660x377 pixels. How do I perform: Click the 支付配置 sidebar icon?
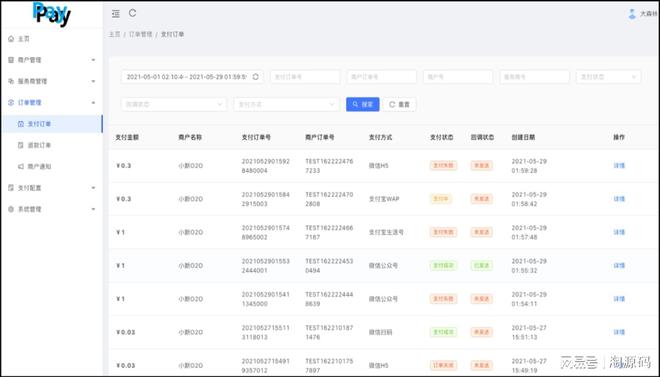pos(11,188)
